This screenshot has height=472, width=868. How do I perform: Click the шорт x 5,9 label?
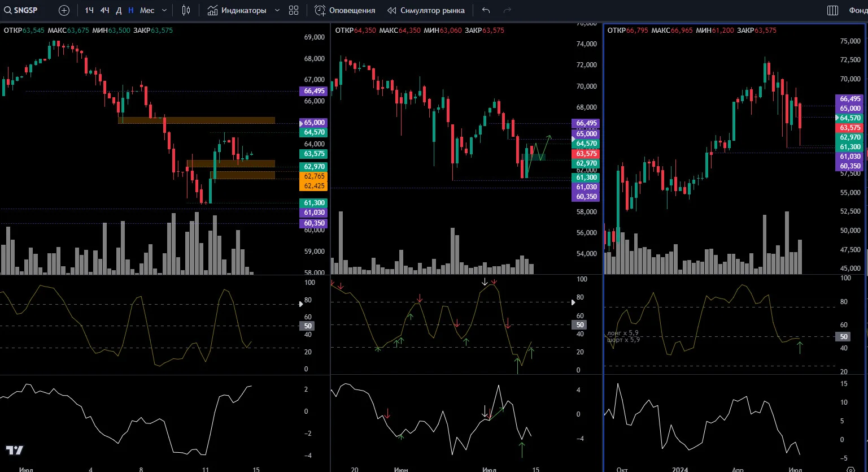(x=623, y=340)
